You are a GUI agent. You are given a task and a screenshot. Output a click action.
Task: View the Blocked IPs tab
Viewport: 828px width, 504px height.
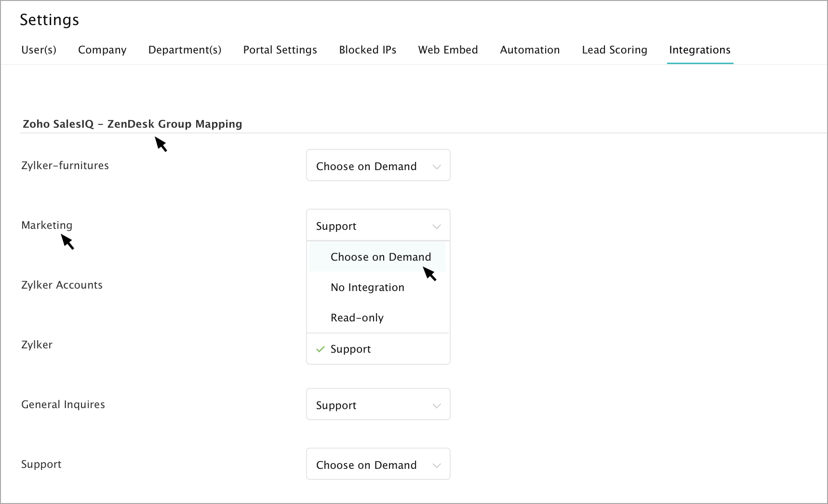click(367, 50)
